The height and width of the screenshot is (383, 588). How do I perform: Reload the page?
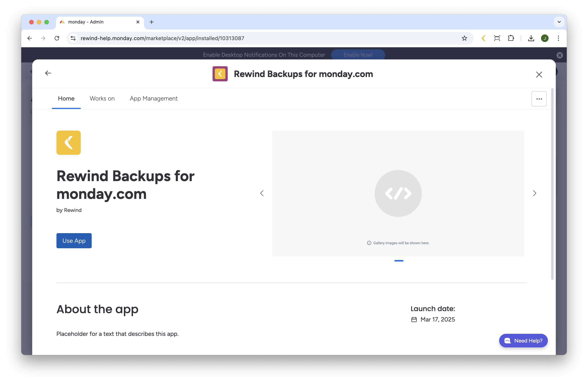[57, 38]
